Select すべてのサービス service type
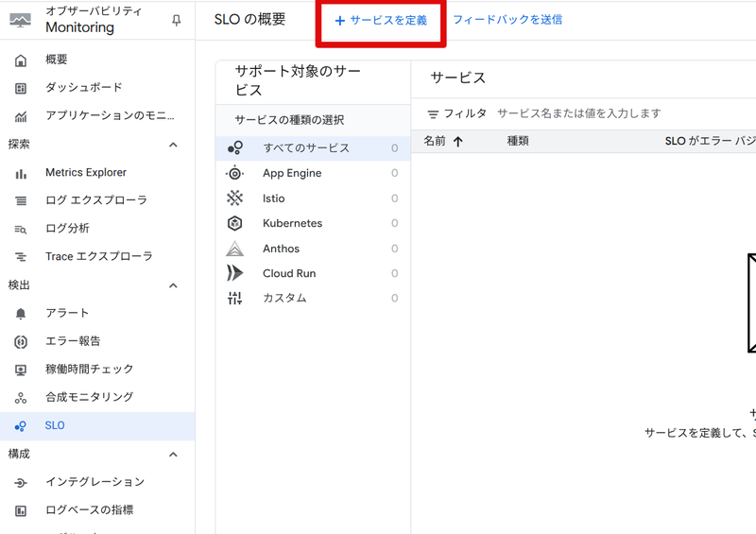Image resolution: width=756 pixels, height=534 pixels. 313,148
